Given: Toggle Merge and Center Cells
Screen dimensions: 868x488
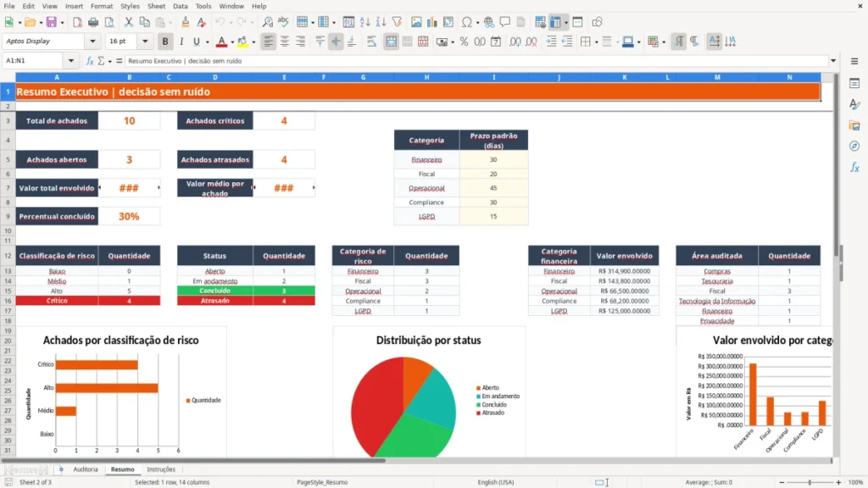Looking at the screenshot, I should (x=391, y=42).
